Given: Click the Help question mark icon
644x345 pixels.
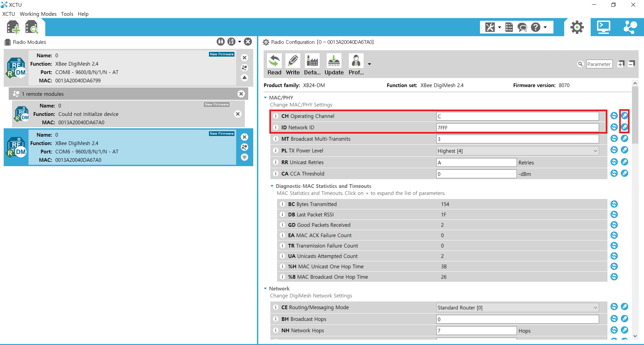Looking at the screenshot, I should click(536, 27).
